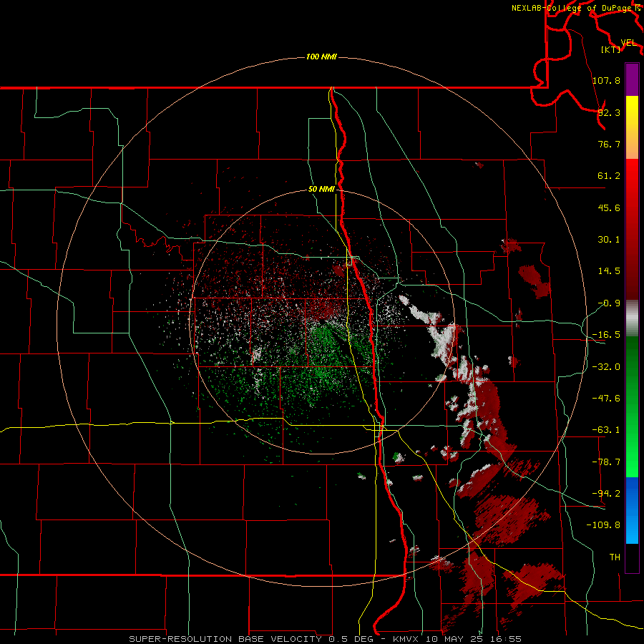Viewport: 644px width, 644px height.
Task: Click the [KT] units label
Action: [611, 49]
